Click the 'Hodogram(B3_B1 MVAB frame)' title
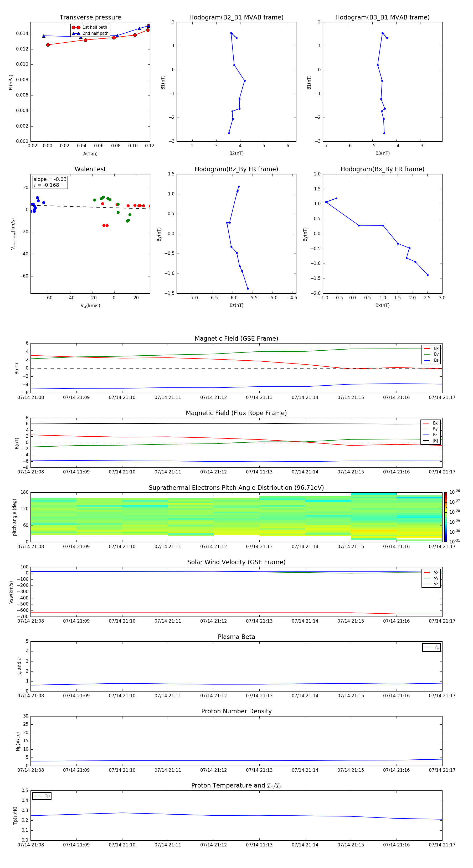The width and height of the screenshot is (473, 868). coord(382,18)
